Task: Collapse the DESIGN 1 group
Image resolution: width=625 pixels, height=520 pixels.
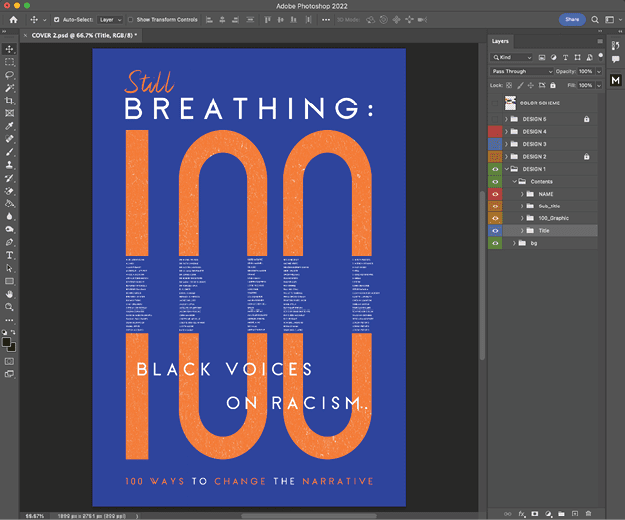Action: tap(507, 169)
